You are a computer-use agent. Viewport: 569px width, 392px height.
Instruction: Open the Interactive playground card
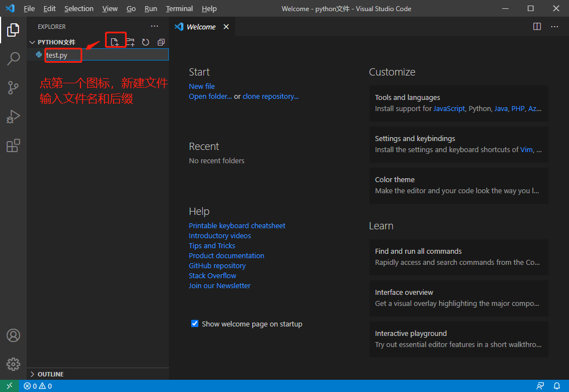click(x=458, y=339)
